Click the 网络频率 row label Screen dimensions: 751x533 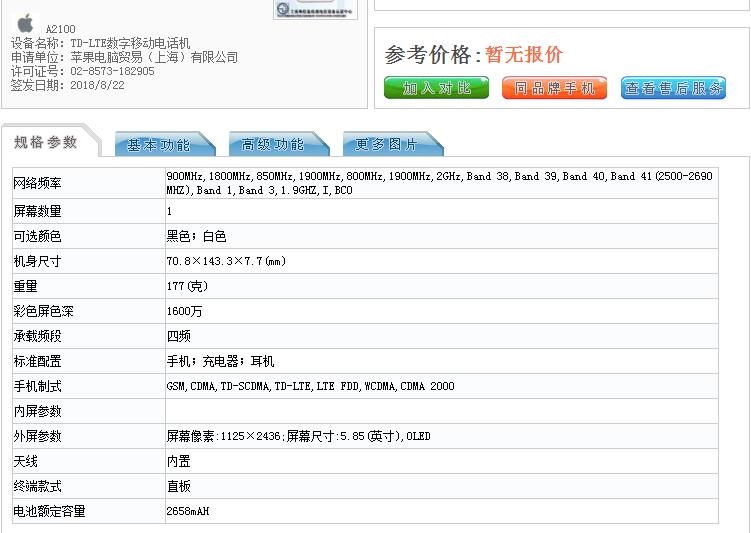pos(37,183)
